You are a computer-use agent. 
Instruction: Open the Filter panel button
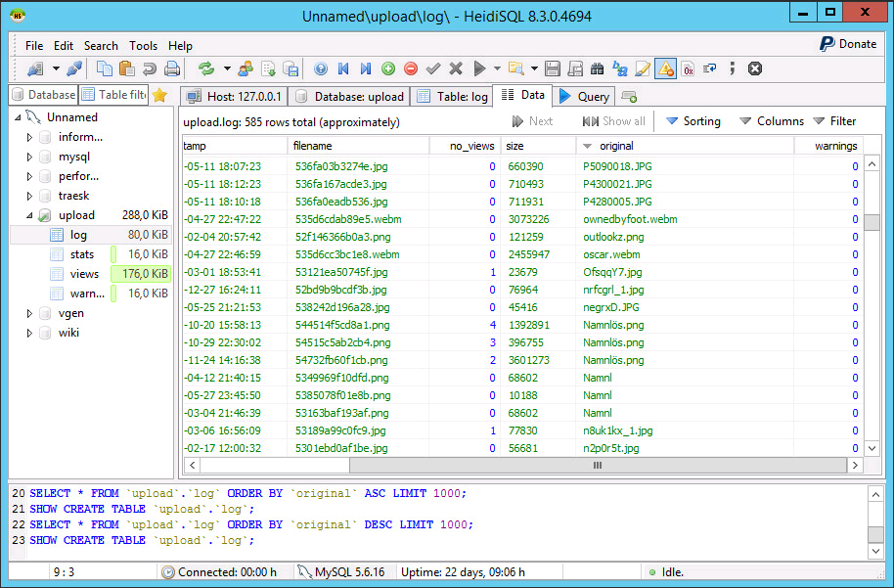[x=834, y=121]
